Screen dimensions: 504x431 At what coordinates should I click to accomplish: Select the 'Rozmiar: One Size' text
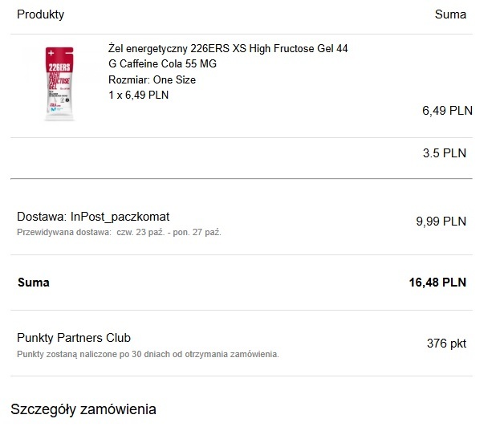point(152,79)
